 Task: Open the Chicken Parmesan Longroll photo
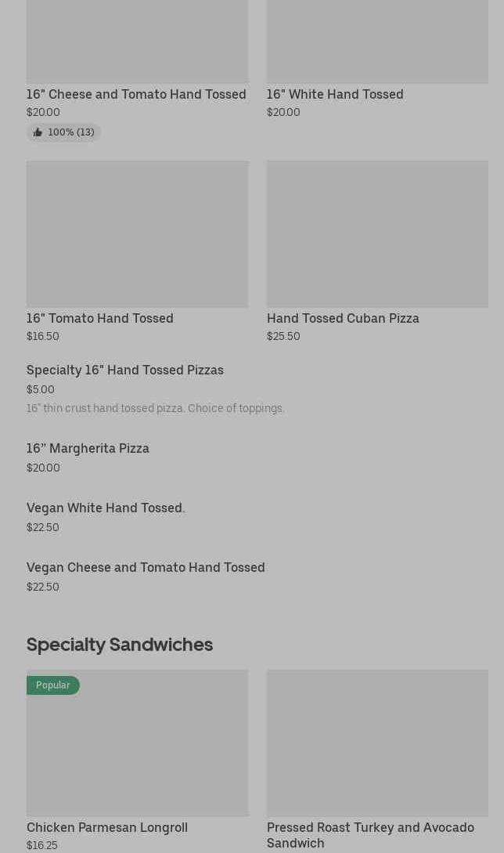(137, 752)
